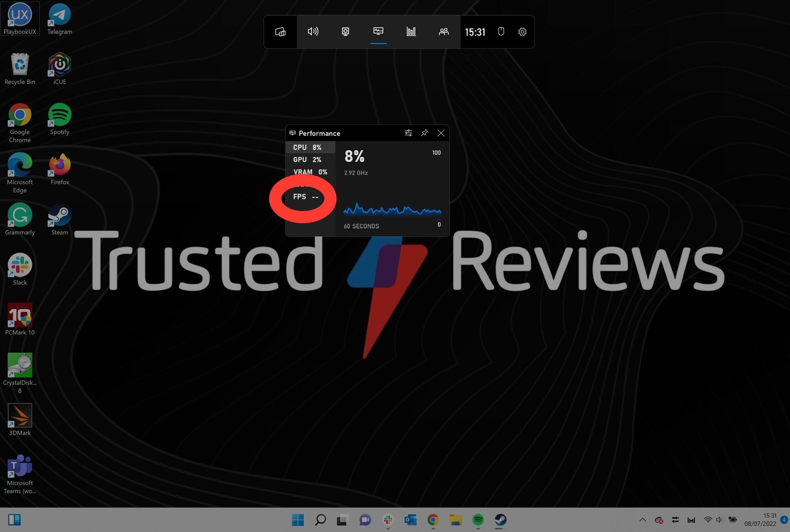This screenshot has width=790, height=532.
Task: Open Slack from taskbar
Action: coord(388,520)
